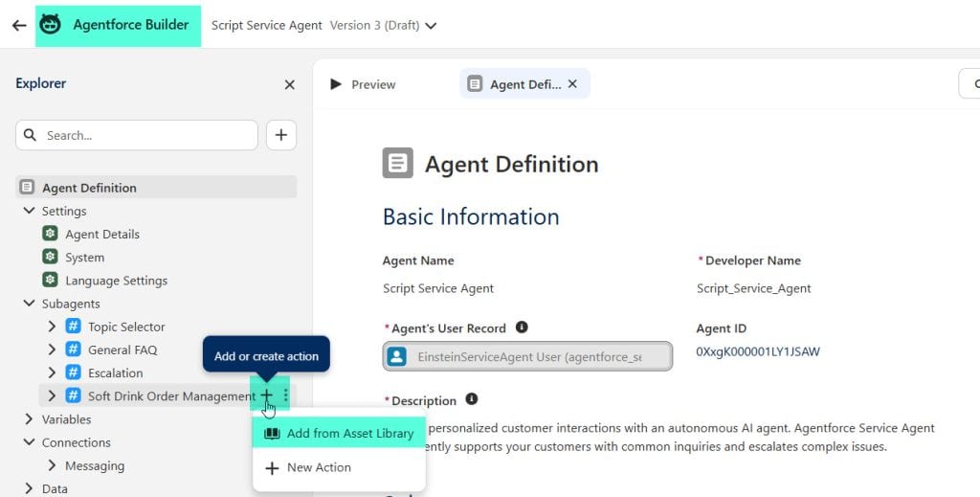This screenshot has width=980, height=497.
Task: Select Topic Selector subagent
Action: tap(126, 327)
